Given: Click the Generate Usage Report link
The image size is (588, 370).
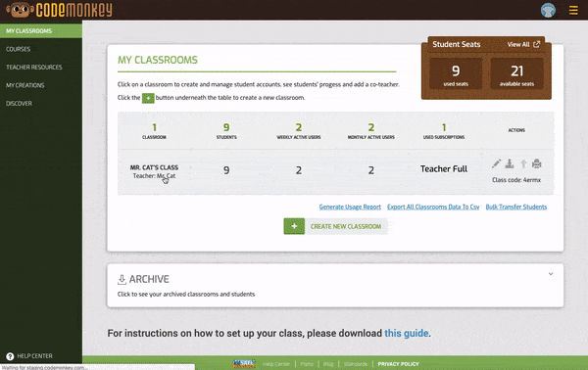Looking at the screenshot, I should pyautogui.click(x=350, y=207).
